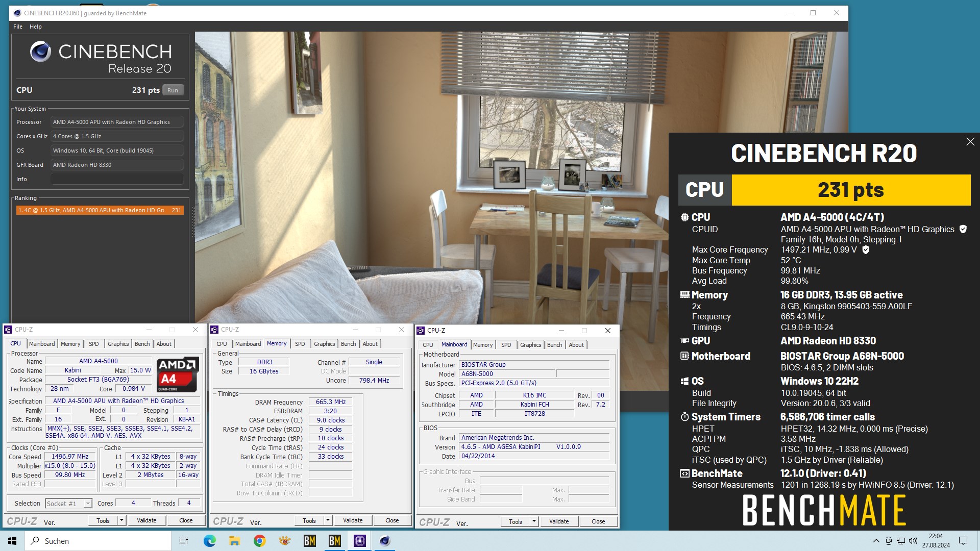Open Memory tab in right CPU-Z window
The width and height of the screenshot is (980, 551).
tap(483, 345)
